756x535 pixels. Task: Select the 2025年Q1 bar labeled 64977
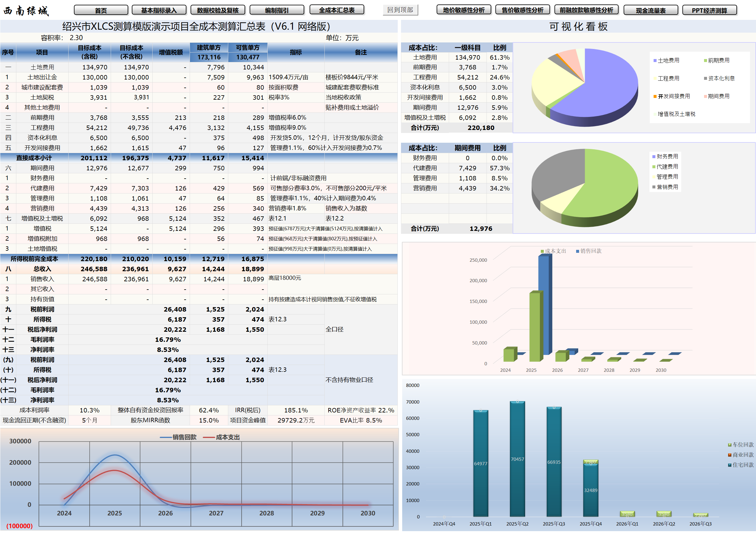tap(481, 463)
